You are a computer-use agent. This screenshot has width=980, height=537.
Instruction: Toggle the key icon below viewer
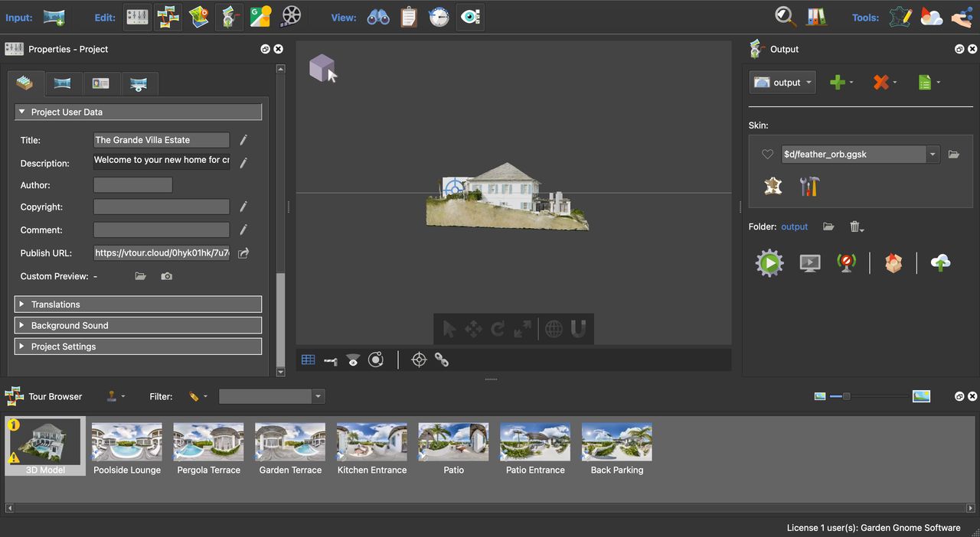330,360
